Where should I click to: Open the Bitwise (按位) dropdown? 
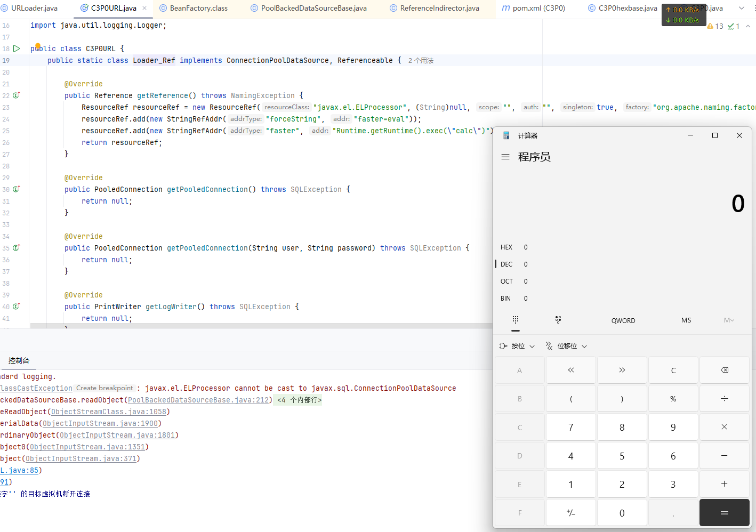coord(517,346)
